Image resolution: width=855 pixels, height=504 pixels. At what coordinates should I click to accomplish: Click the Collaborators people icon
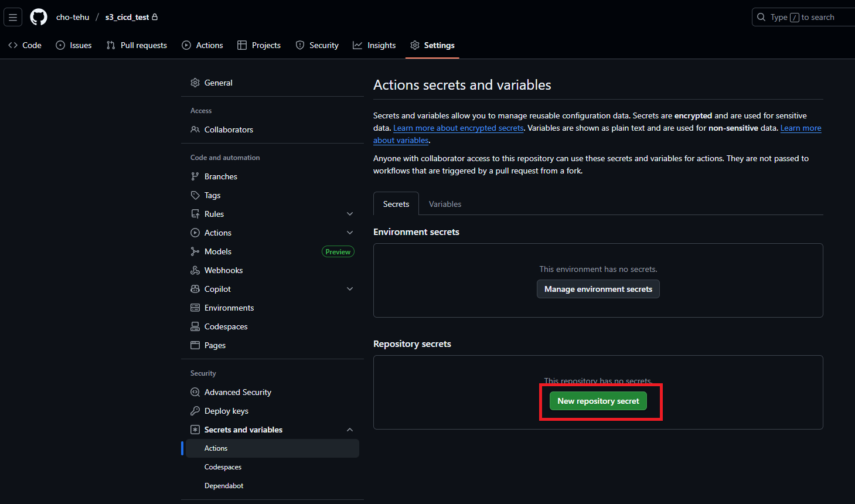(x=195, y=130)
